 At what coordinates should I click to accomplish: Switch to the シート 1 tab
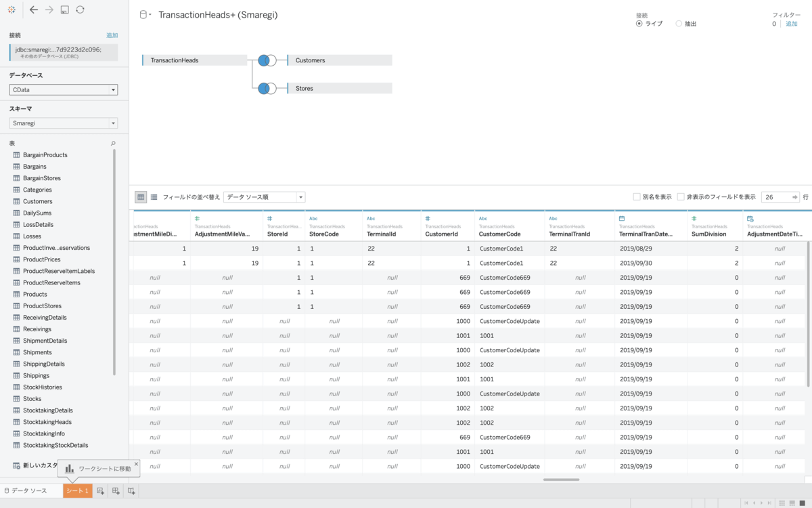[x=77, y=490]
